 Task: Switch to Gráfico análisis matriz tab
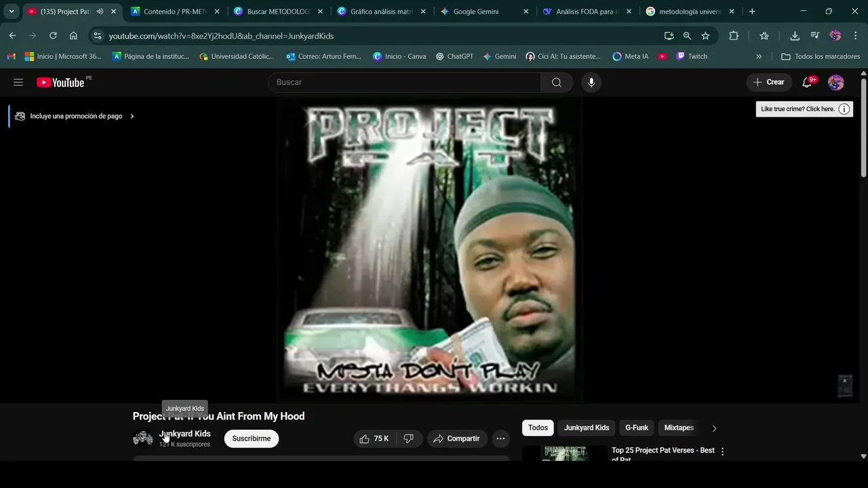pyautogui.click(x=381, y=12)
